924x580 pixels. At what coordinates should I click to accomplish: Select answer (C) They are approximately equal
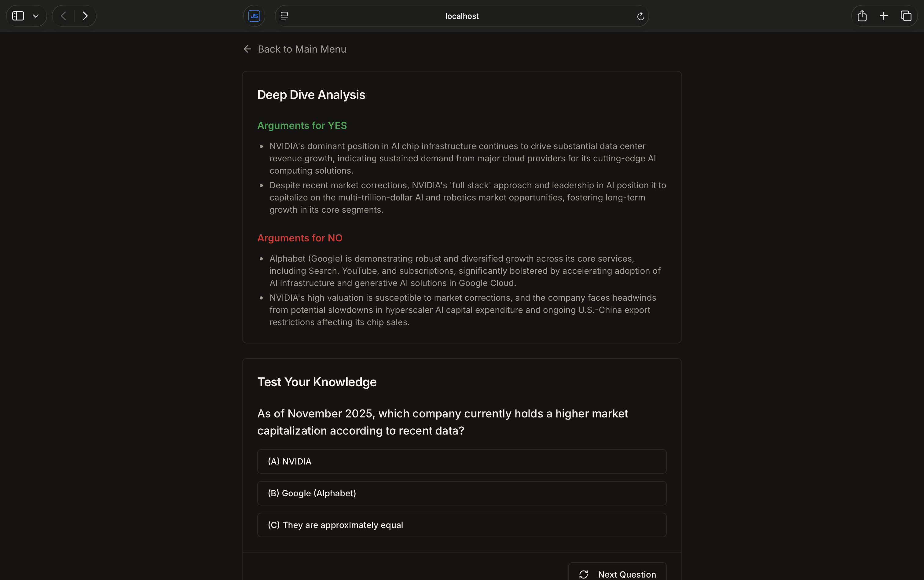(461, 525)
